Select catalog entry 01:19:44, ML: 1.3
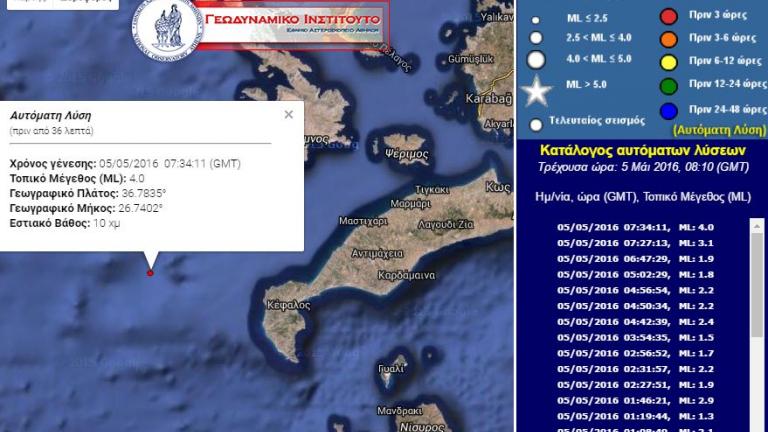Image resolution: width=768 pixels, height=432 pixels. [x=635, y=416]
